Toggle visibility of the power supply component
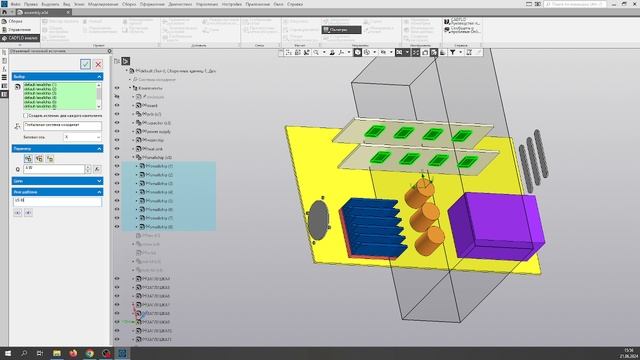This screenshot has width=640, height=360. click(x=117, y=131)
